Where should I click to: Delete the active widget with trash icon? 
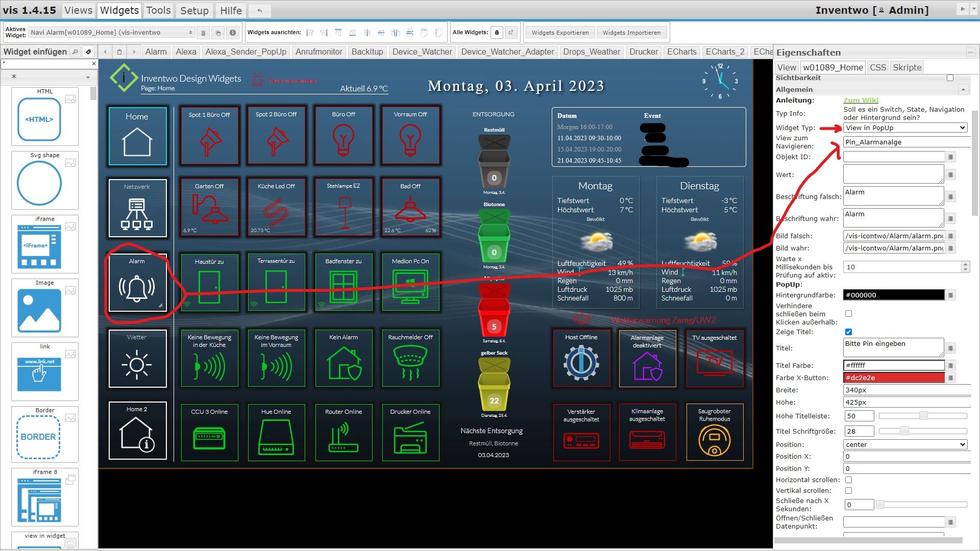click(x=203, y=33)
